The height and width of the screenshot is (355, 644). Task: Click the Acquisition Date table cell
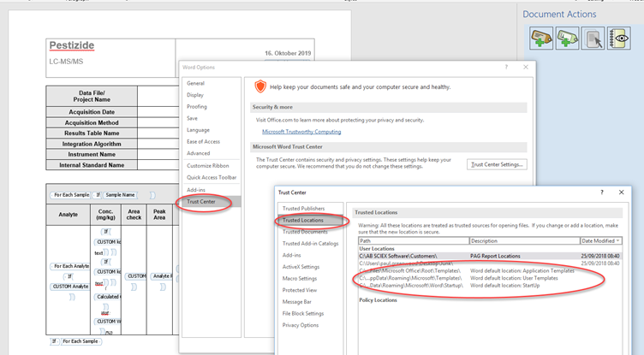point(92,112)
